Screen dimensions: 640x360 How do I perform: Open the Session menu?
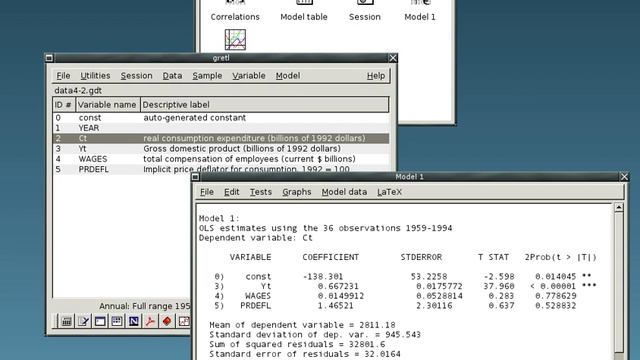pos(136,76)
